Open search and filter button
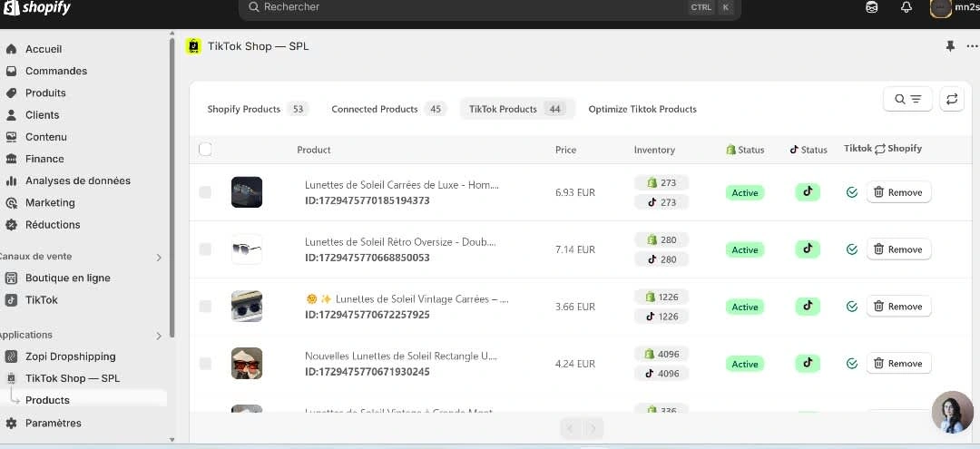Viewport: 980px width, 449px height. tap(907, 99)
